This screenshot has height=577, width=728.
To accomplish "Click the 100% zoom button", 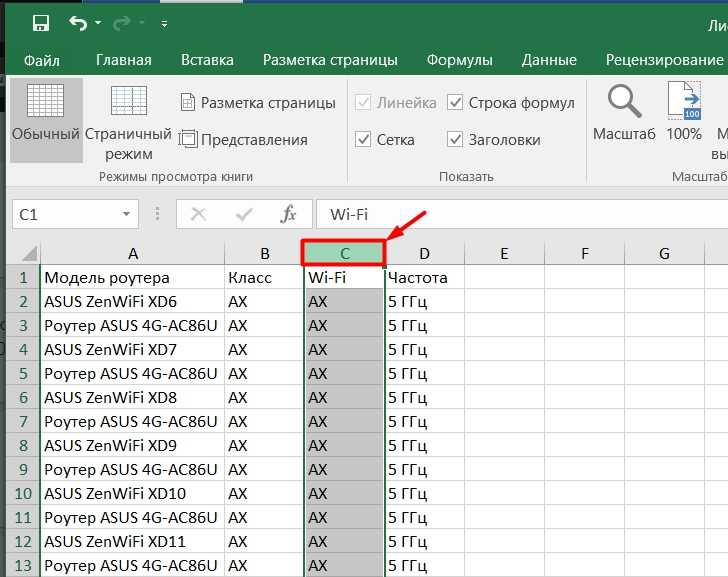I will click(684, 112).
